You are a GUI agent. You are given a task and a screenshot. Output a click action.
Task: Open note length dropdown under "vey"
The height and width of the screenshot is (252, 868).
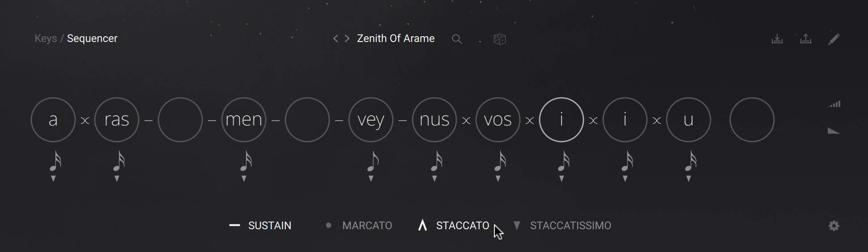371,179
